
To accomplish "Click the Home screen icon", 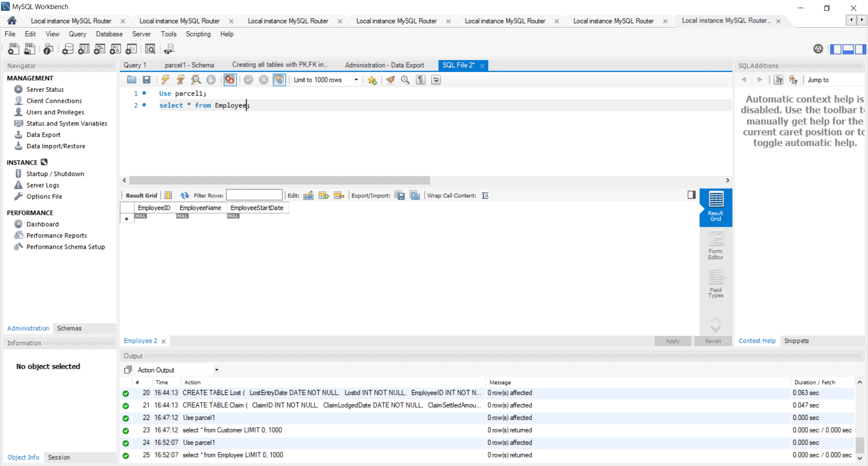I will [x=12, y=21].
